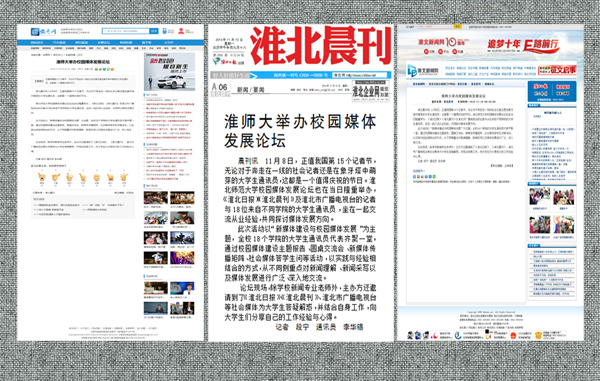Click the 追梦十年 E路前行 banner
This screenshot has height=381, width=600.
coord(523,45)
